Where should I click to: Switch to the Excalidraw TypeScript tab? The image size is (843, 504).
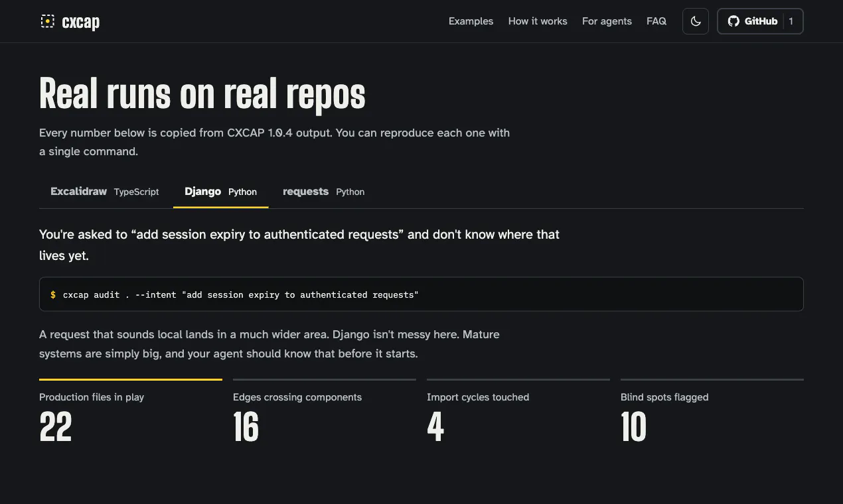105,192
